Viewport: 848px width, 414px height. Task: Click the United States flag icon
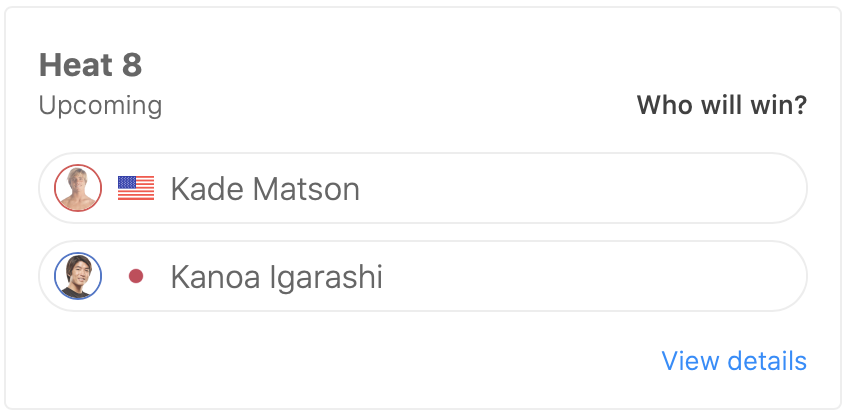136,188
